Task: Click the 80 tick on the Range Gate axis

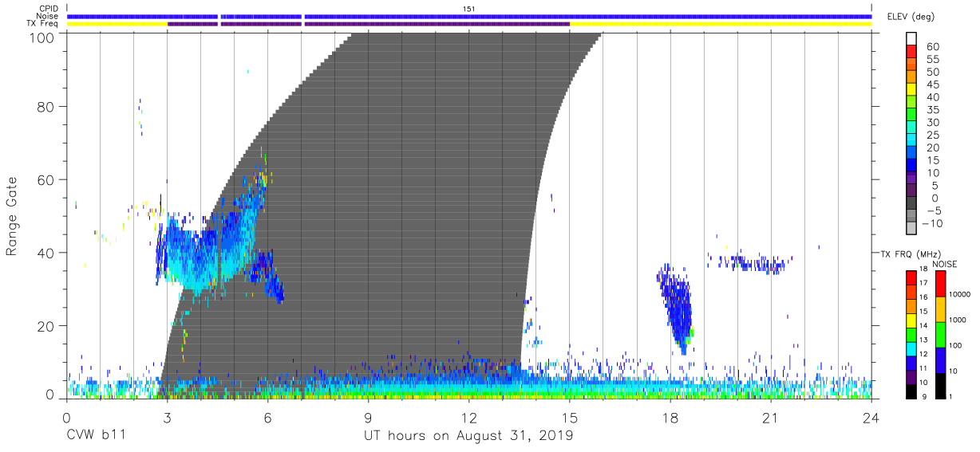Action: coord(47,106)
